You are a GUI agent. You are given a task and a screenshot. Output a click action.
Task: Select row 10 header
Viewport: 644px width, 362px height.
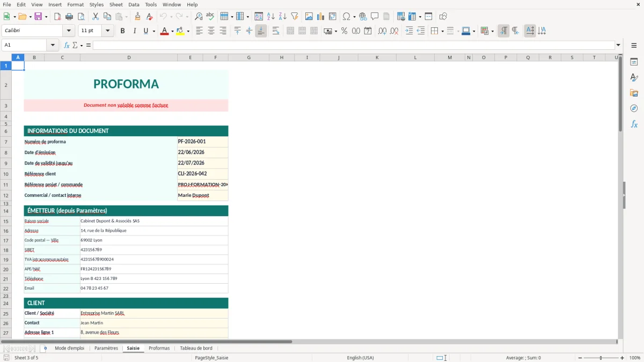point(6,174)
